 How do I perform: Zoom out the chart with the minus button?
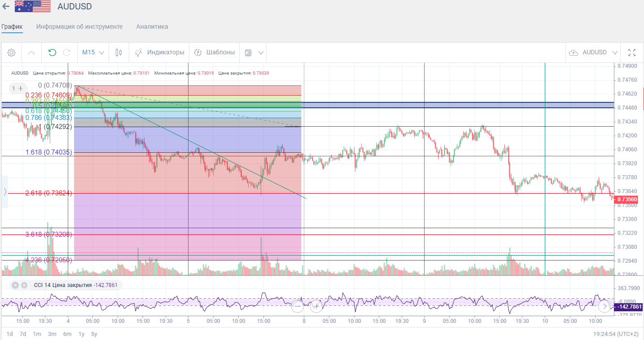[298, 306]
